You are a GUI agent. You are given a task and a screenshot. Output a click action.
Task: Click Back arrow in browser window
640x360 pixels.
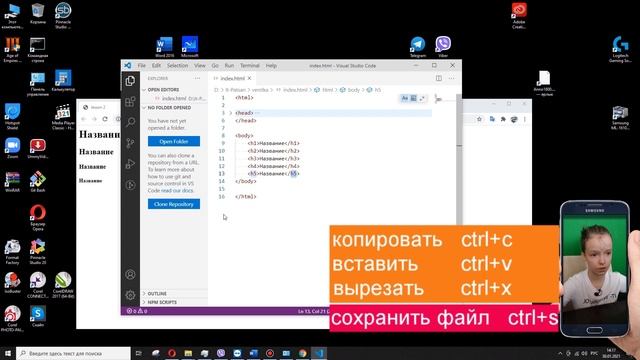84,119
